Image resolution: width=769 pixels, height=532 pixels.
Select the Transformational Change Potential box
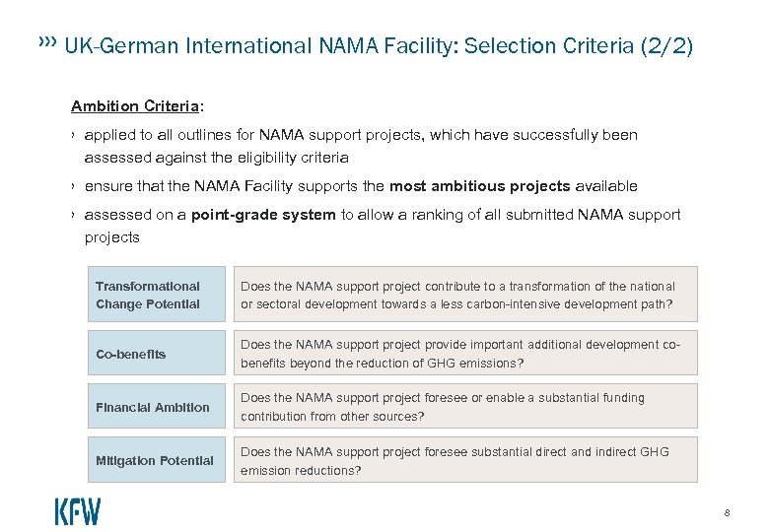(157, 295)
